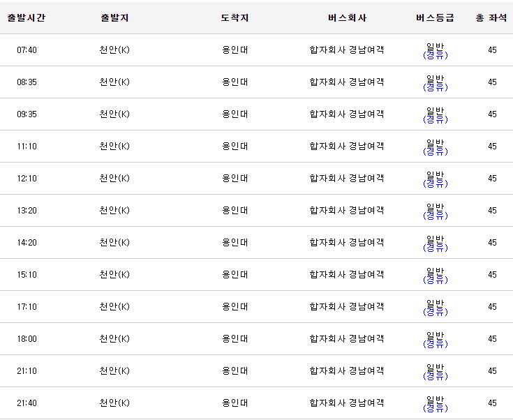Click the 버스등급 column header
Image resolution: width=513 pixels, height=420 pixels.
coord(435,17)
